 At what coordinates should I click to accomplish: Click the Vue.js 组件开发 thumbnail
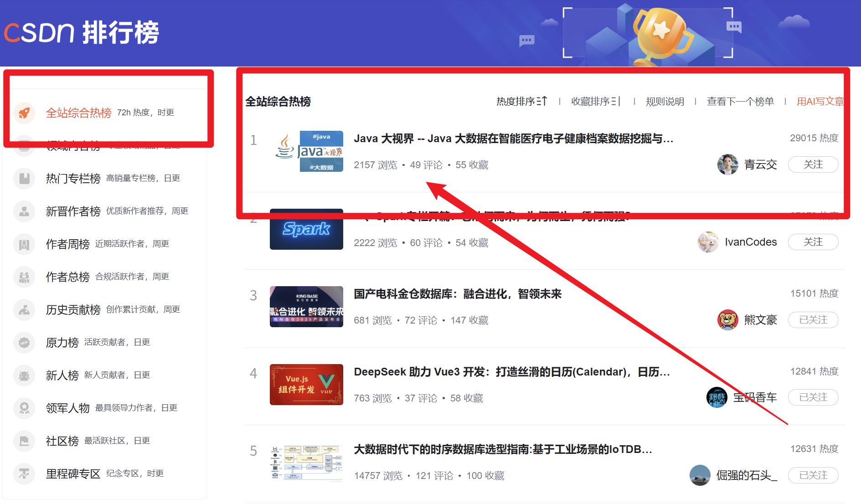tap(306, 385)
